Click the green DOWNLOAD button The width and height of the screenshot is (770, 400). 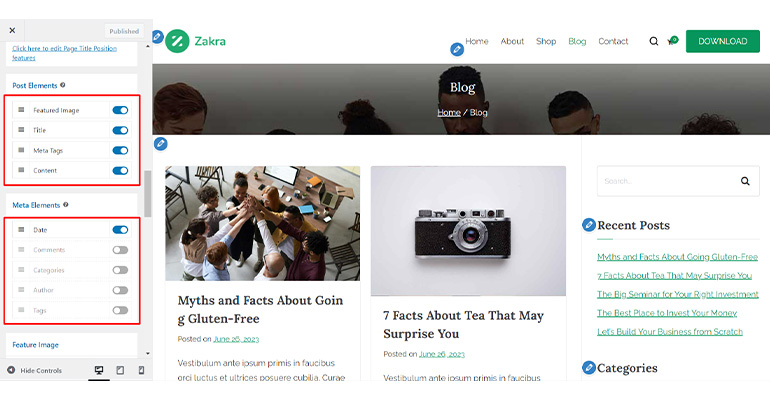click(723, 41)
